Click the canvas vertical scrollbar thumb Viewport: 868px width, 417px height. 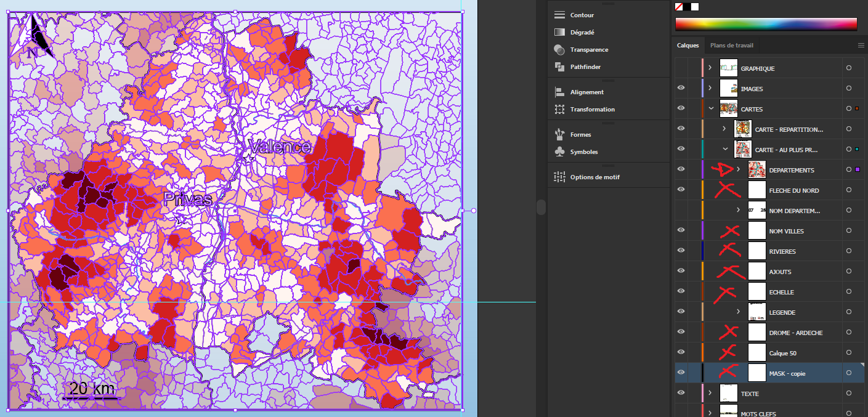tap(541, 207)
